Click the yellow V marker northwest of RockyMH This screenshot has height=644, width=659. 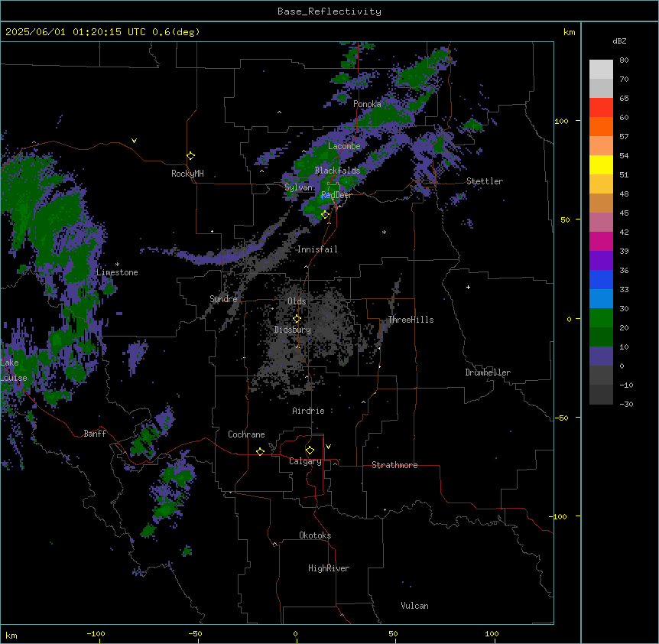(x=134, y=141)
